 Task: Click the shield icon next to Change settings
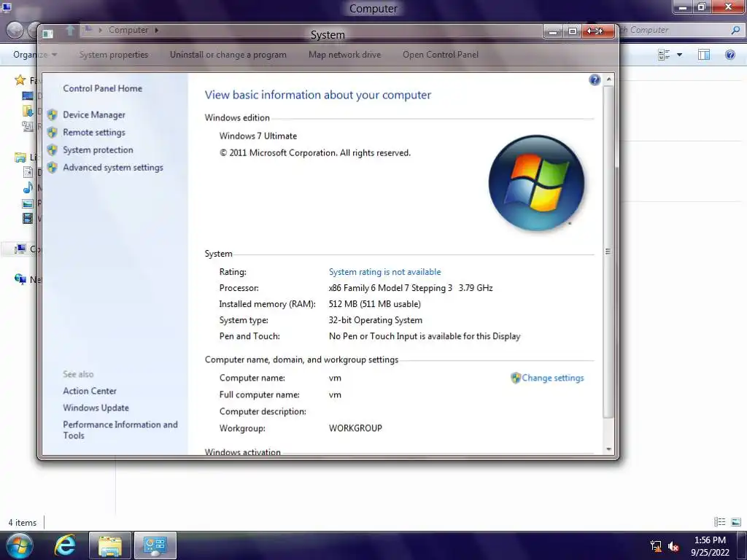[516, 378]
